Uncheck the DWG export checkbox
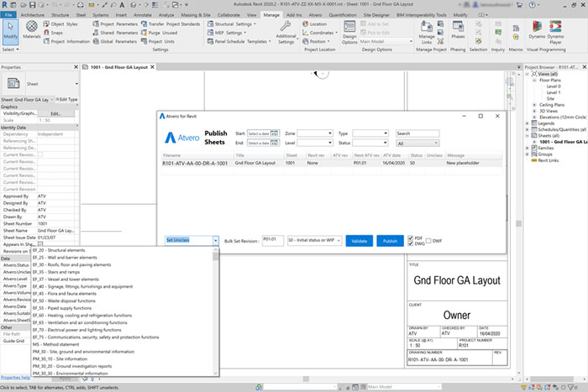Viewport: 588px width, 392px height. tap(409, 244)
